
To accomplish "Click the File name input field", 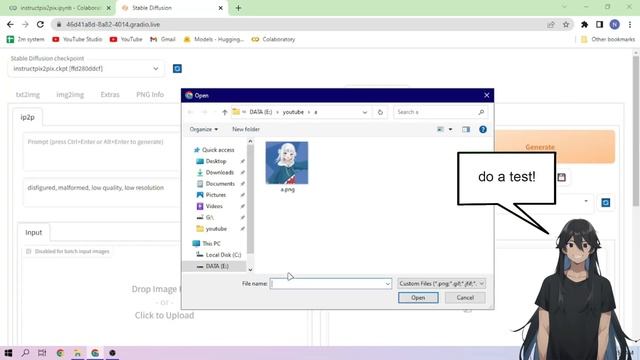I will tap(327, 284).
